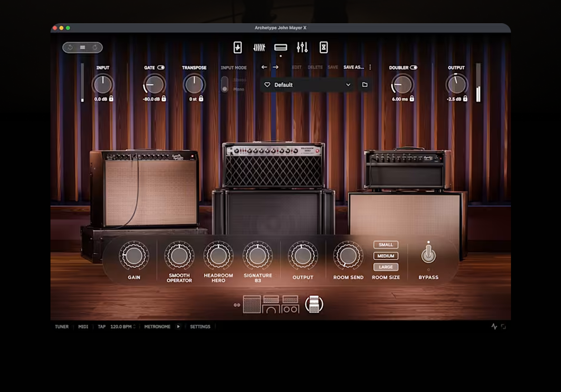Toggle the lock icon beside Output -2.5 dB
Image resolution: width=561 pixels, height=392 pixels.
coord(466,99)
